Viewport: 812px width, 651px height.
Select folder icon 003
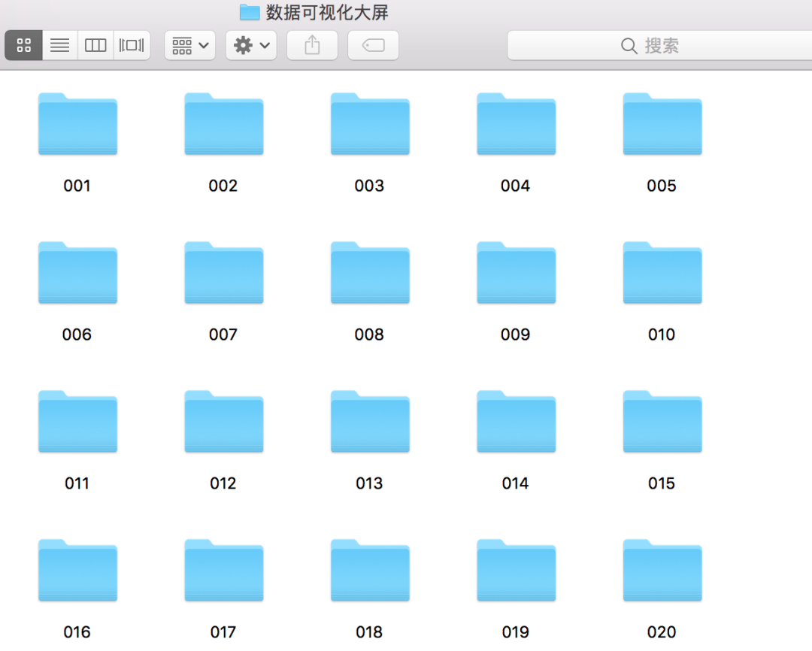pyautogui.click(x=370, y=124)
